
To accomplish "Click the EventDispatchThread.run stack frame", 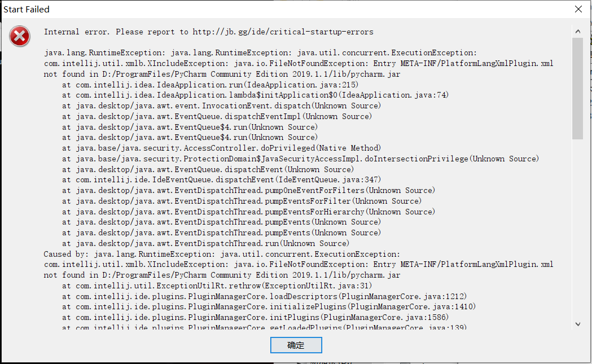I will 203,243.
